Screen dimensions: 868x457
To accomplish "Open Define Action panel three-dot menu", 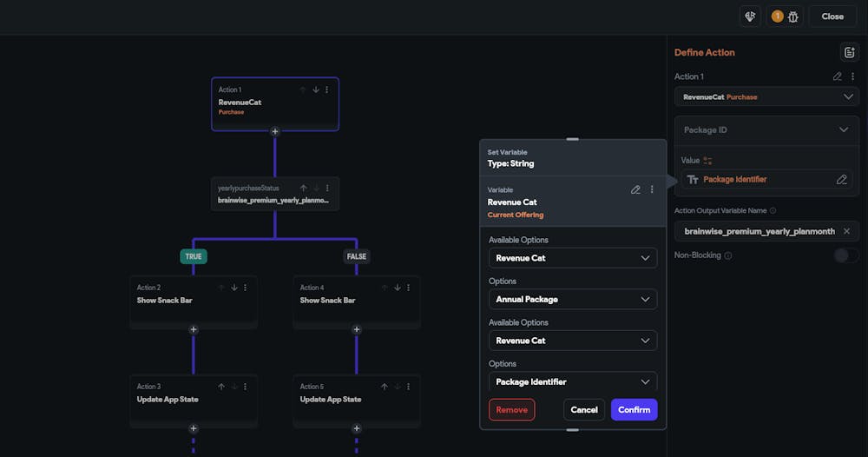I will tap(853, 76).
